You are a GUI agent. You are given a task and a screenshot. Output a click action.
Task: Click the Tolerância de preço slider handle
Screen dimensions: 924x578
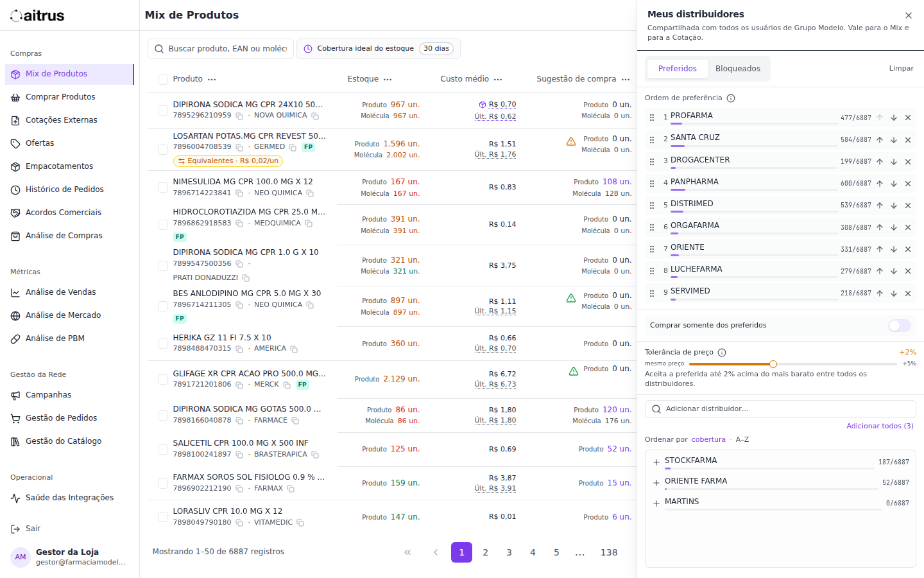[773, 364]
